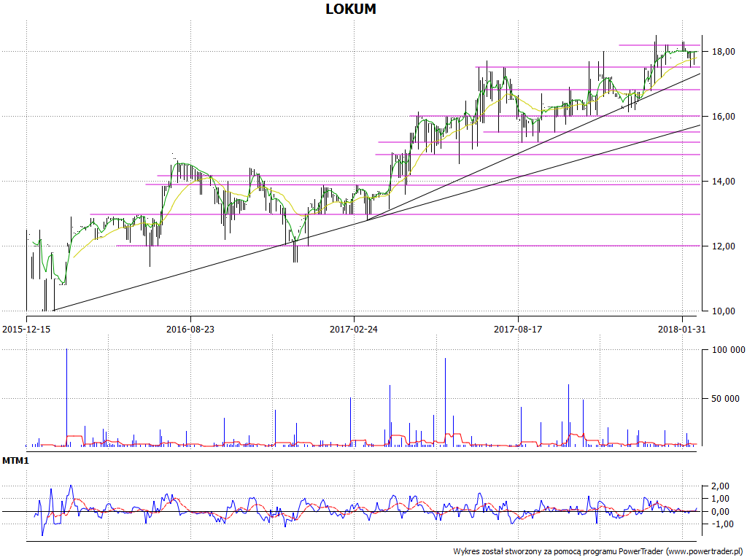Click the tallest volume bar reaching 100 000
The width and height of the screenshot is (747, 560).
(66, 397)
